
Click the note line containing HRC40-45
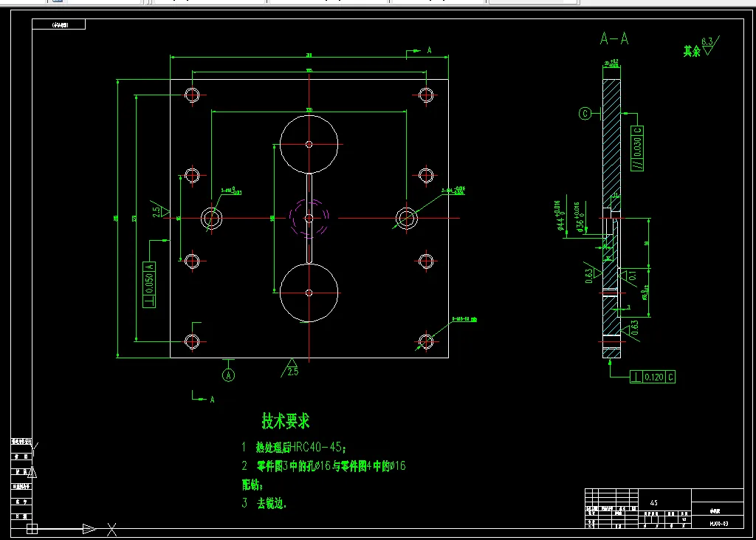(294, 448)
